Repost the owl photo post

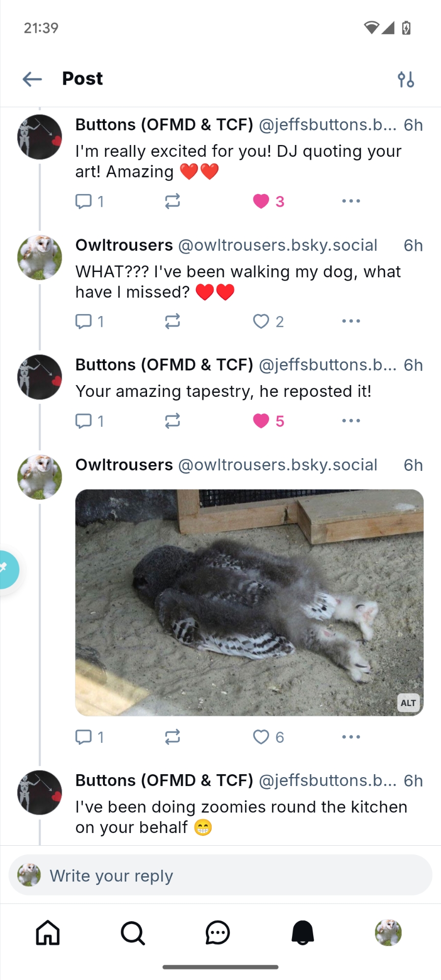click(x=172, y=737)
